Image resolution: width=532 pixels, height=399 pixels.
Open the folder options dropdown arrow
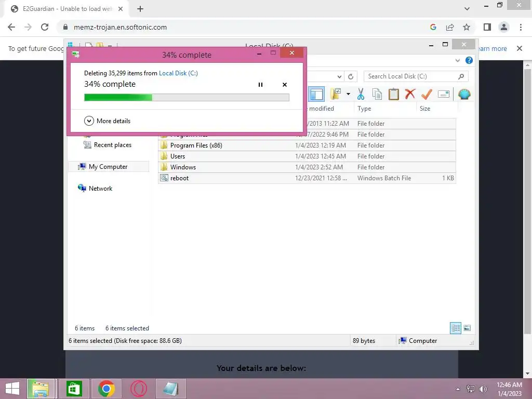tap(349, 94)
